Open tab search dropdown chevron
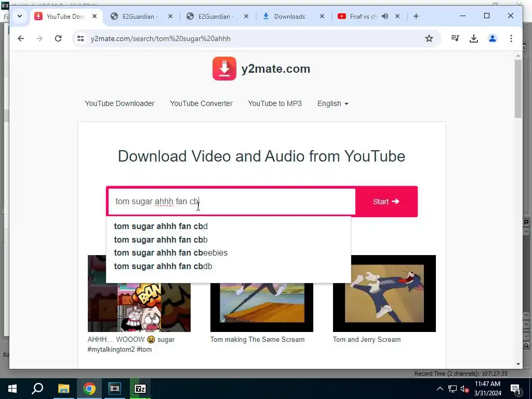This screenshot has width=532, height=399. coord(20,16)
